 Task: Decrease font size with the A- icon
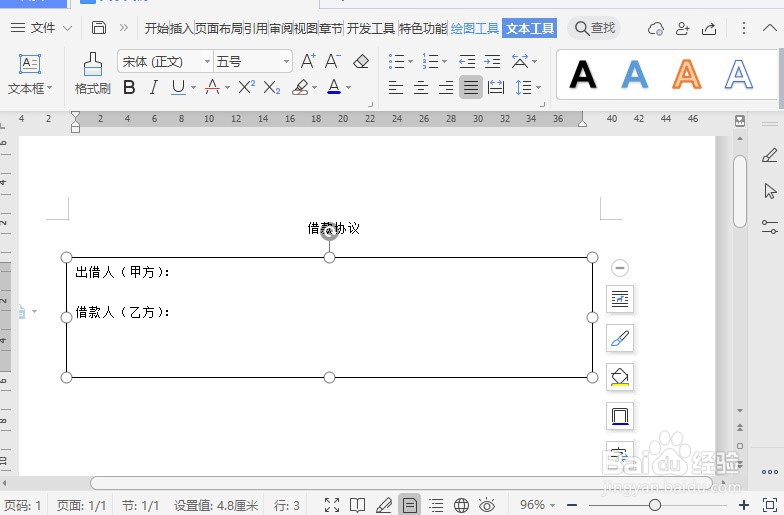tap(332, 62)
